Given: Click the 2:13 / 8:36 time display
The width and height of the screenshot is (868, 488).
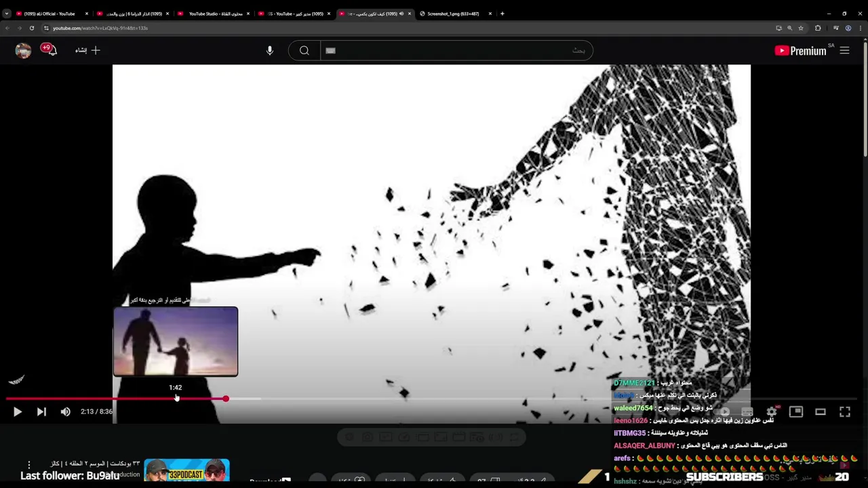Looking at the screenshot, I should coord(96,411).
